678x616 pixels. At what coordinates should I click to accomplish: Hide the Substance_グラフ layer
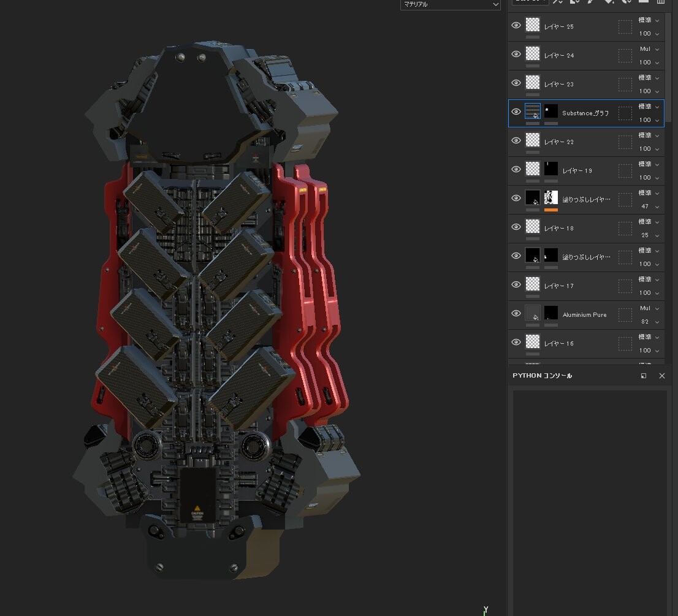516,112
